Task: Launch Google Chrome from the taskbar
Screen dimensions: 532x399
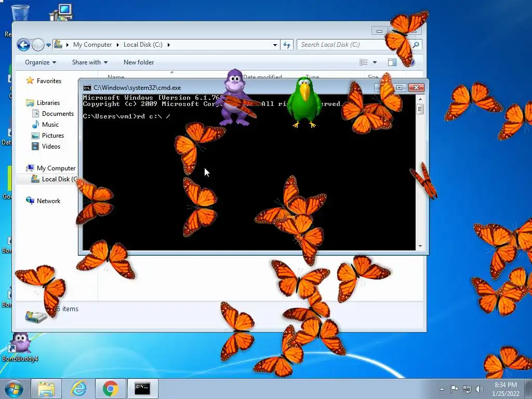Action: (x=111, y=389)
